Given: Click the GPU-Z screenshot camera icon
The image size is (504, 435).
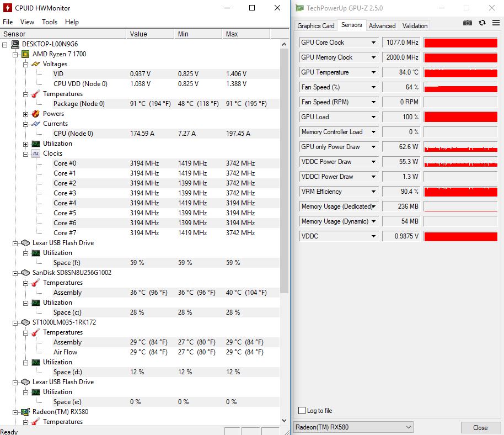Looking at the screenshot, I should (468, 23).
